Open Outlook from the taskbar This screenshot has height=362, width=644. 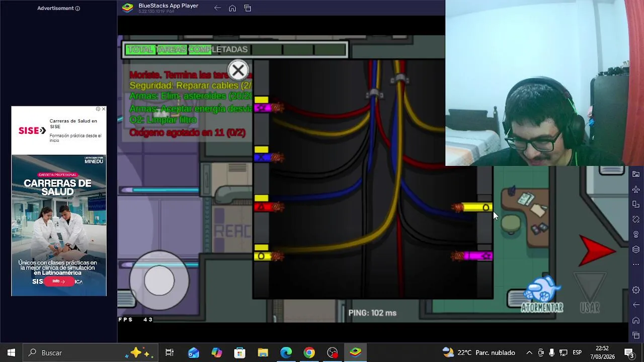[193, 353]
